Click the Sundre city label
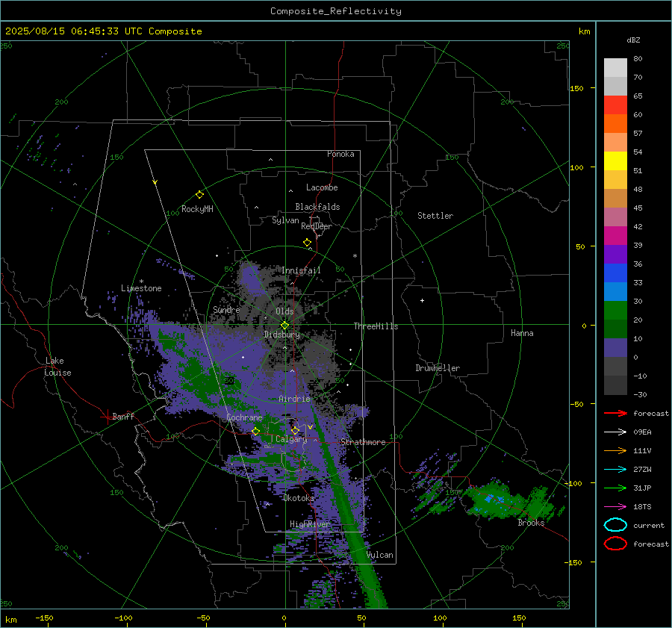Viewport: 672px width, 628px height. 226,309
